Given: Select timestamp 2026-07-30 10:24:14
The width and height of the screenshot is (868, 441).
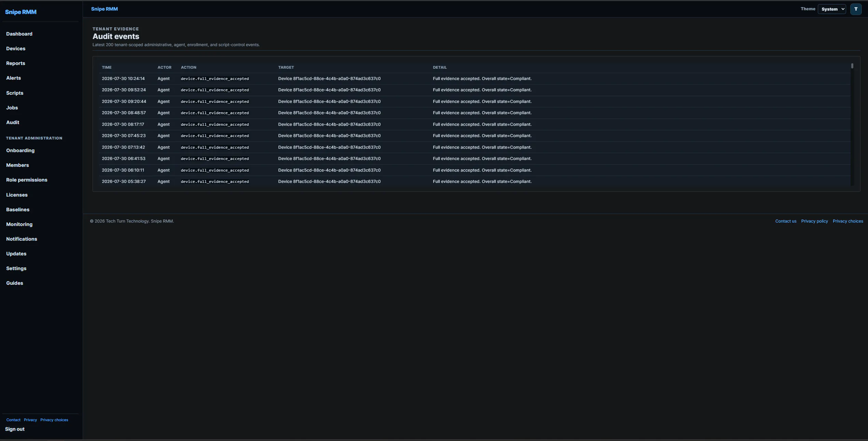Looking at the screenshot, I should pos(123,79).
